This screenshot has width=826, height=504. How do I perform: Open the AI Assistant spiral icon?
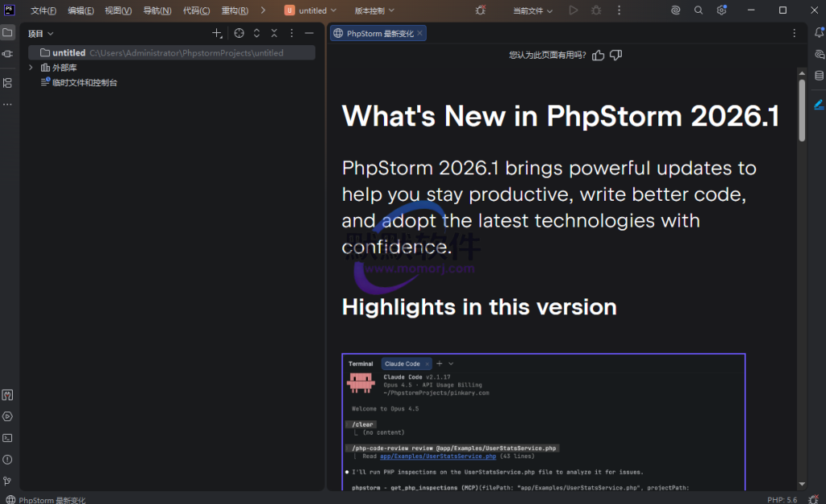coord(675,10)
